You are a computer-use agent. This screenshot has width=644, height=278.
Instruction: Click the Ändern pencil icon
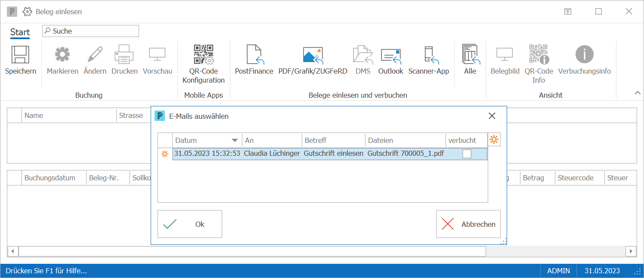(x=95, y=55)
